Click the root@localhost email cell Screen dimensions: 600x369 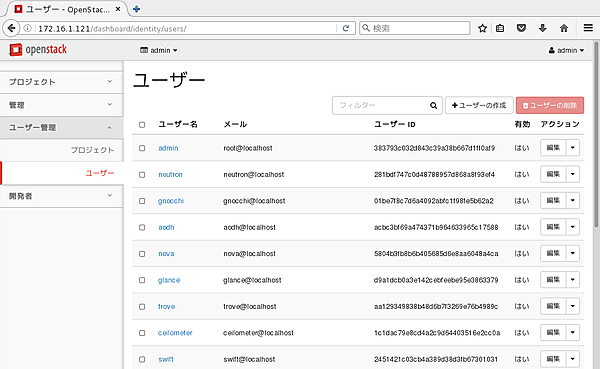pos(248,148)
